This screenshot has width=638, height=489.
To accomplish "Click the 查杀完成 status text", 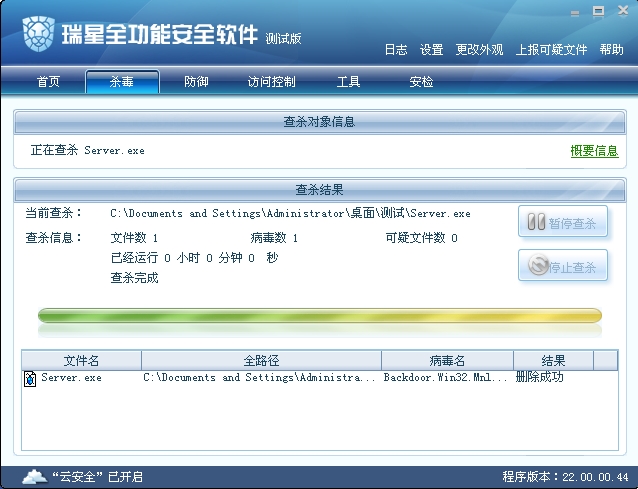I will [134, 278].
